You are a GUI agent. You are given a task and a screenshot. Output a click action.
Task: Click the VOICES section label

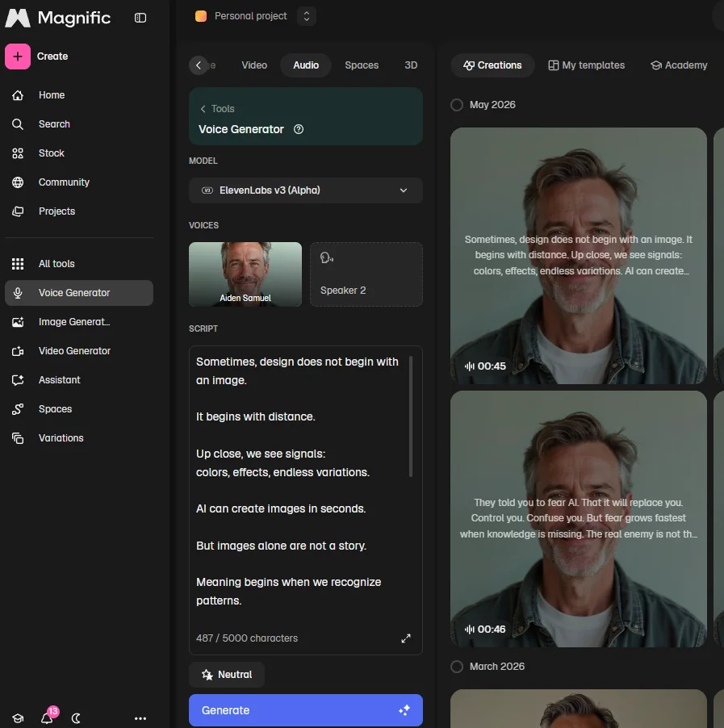pos(203,225)
